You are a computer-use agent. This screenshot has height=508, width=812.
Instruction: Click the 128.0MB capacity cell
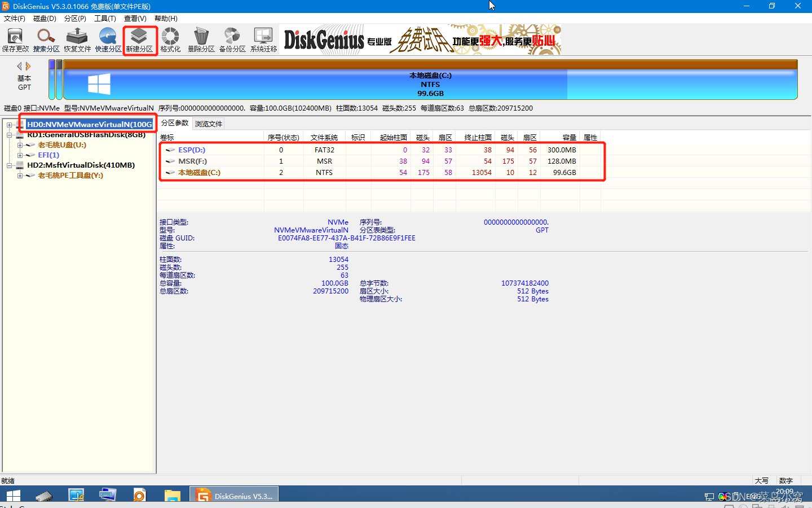click(562, 161)
